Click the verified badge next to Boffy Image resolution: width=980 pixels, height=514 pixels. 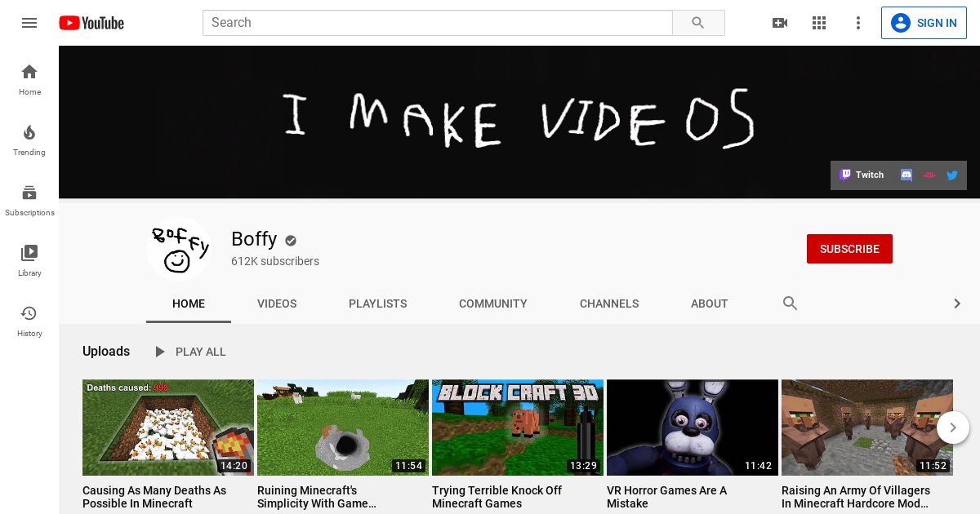click(x=291, y=240)
